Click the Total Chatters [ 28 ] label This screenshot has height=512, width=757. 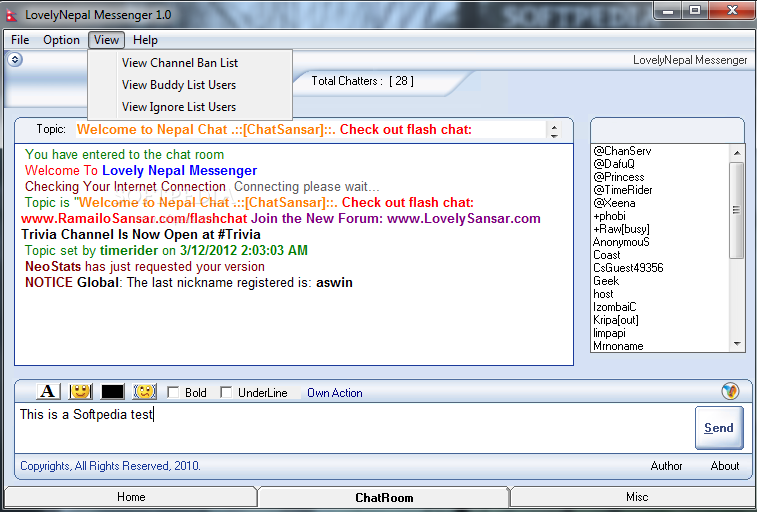pyautogui.click(x=363, y=81)
